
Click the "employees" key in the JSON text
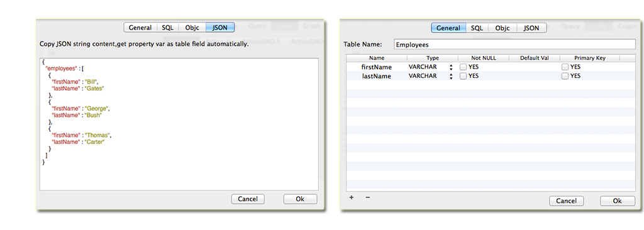(x=61, y=68)
